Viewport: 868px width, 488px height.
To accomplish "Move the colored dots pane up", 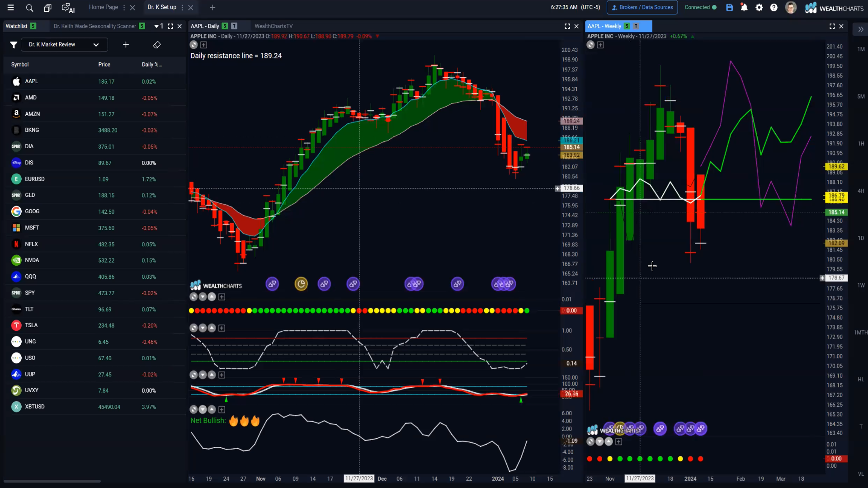I will (212, 297).
